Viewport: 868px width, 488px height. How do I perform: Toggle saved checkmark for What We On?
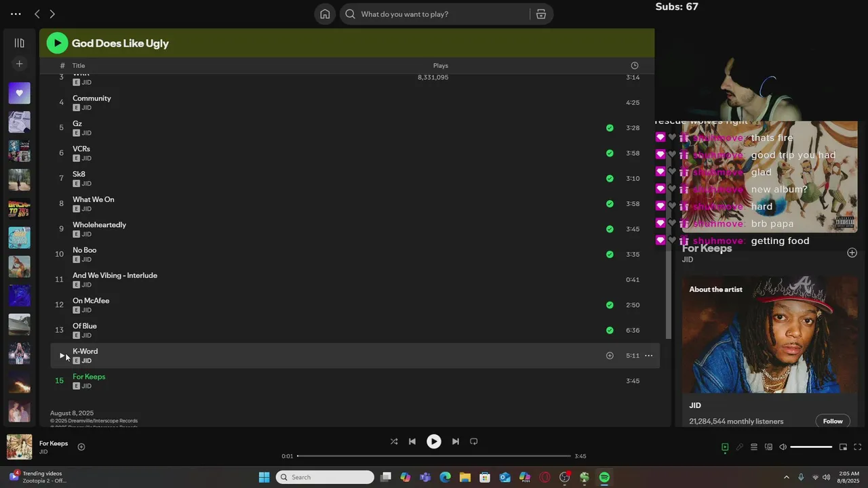click(x=610, y=203)
